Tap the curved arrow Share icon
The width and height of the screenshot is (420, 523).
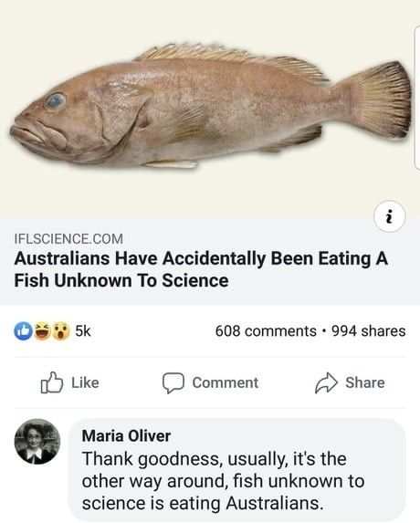pos(326,382)
